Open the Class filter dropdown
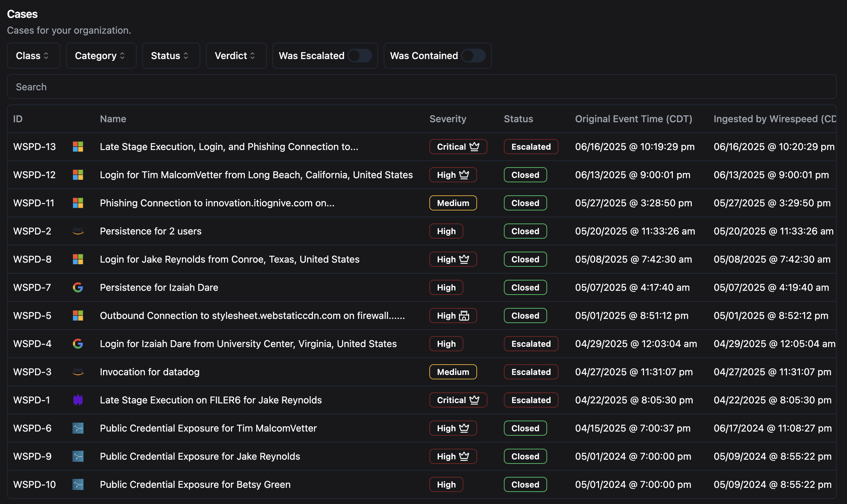This screenshot has height=504, width=847. (x=33, y=56)
